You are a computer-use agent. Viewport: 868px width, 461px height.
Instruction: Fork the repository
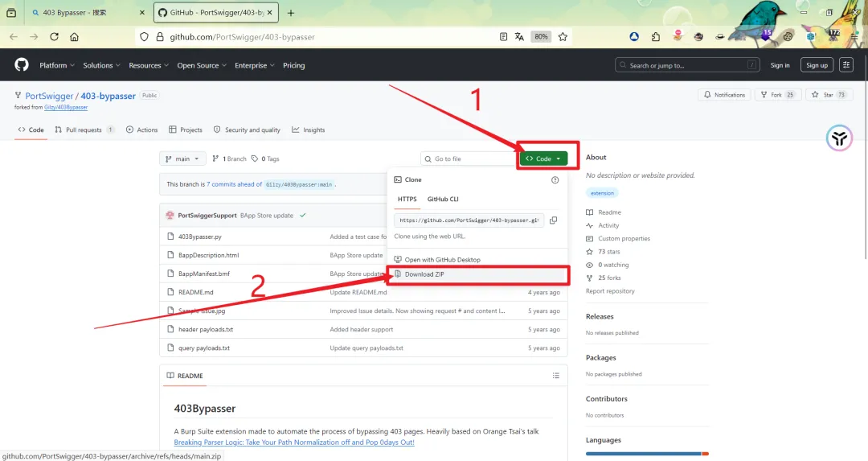pos(778,95)
